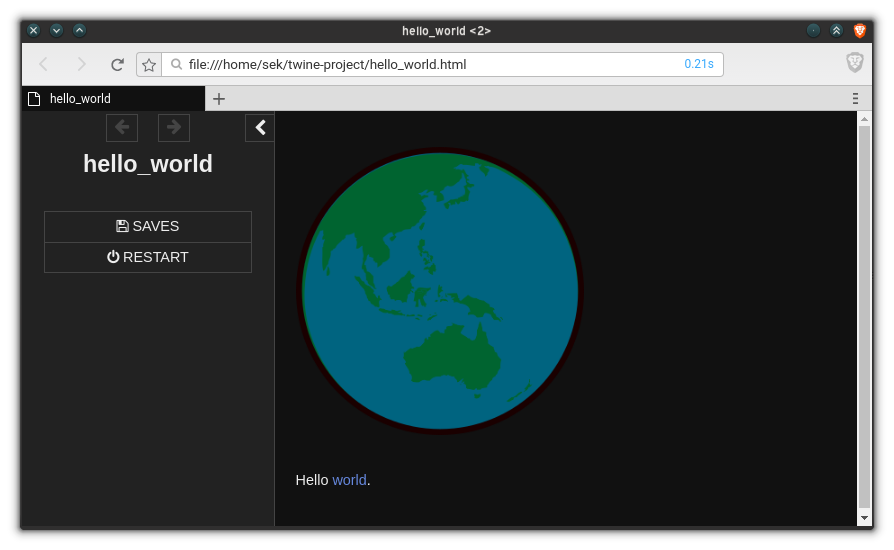Screen dimensions: 894x550
Task: Click the browser reload button
Action: (117, 65)
